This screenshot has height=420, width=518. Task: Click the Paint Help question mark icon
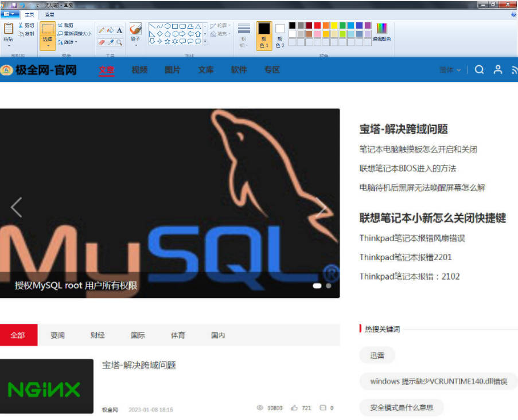513,14
